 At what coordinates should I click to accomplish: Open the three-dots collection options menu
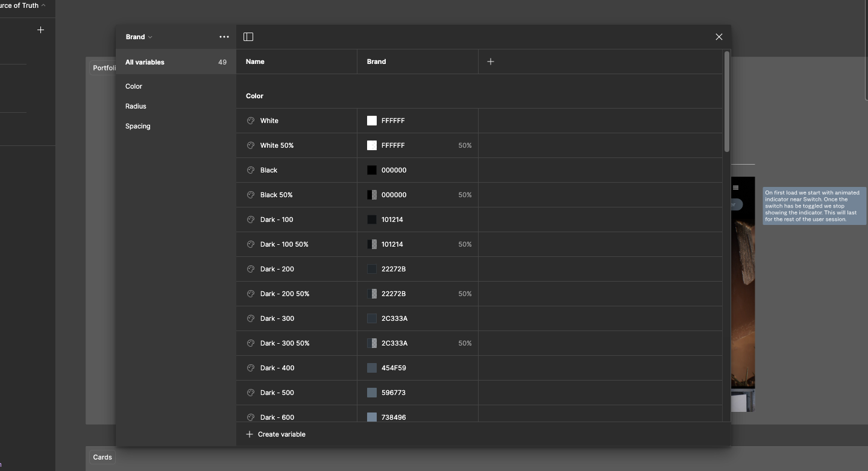tap(224, 37)
